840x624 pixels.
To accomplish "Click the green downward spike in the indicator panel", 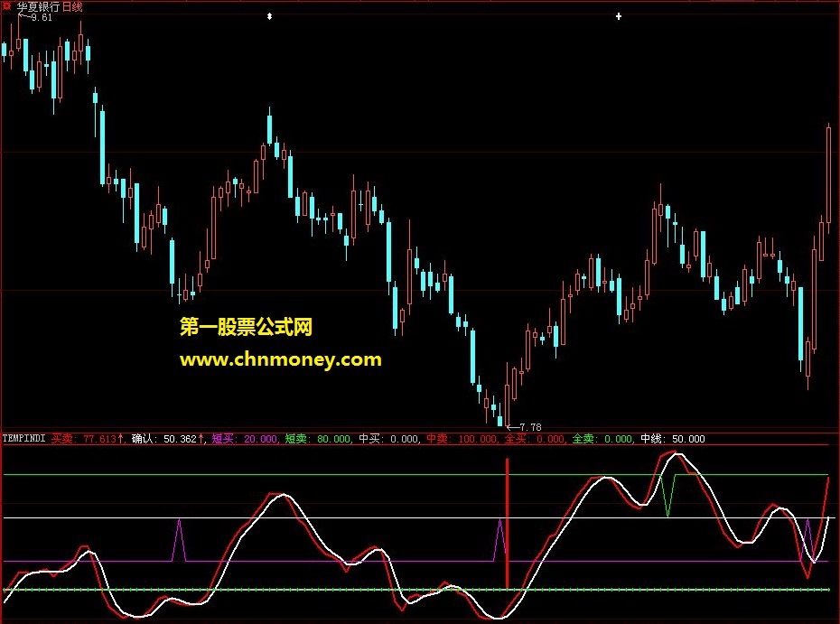I will pyautogui.click(x=667, y=495).
